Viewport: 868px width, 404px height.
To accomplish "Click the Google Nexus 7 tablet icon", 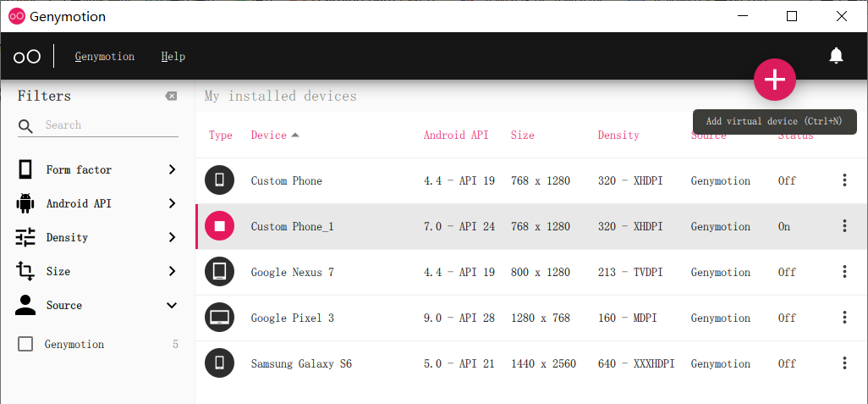I will tap(220, 272).
